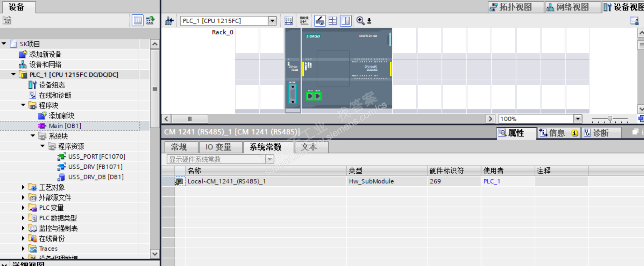Expand the 外部源文件 node
The width and height of the screenshot is (644, 266).
(x=23, y=197)
